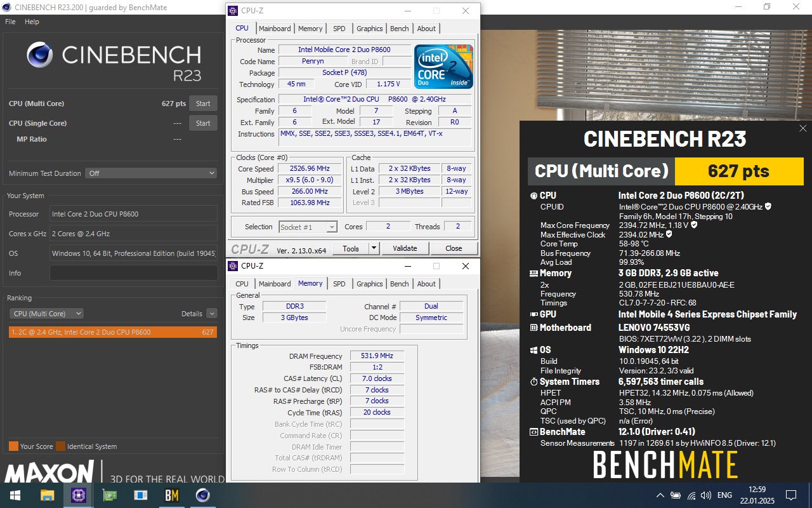Image resolution: width=812 pixels, height=508 pixels.
Task: Click the battery tray icon
Action: click(x=676, y=495)
